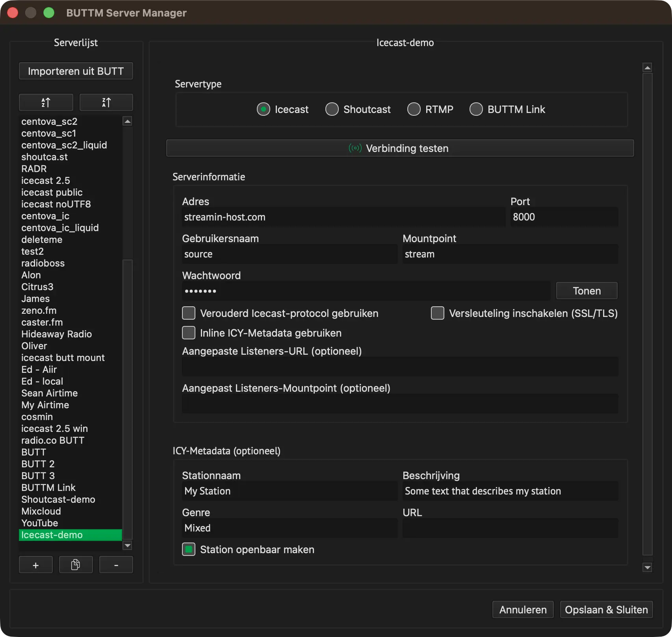Screen dimensions: 672x637
Task: Show the password with Tonen
Action: (587, 291)
